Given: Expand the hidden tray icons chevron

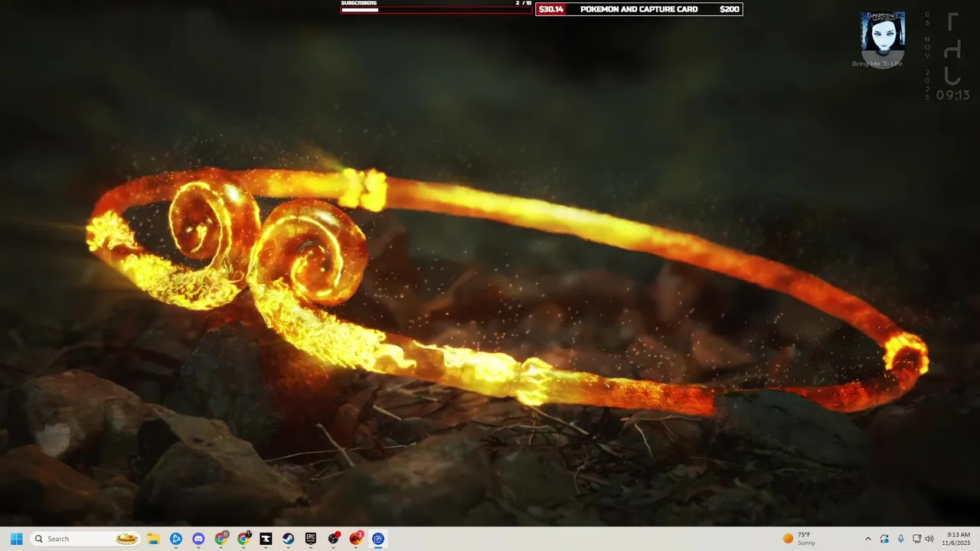Looking at the screenshot, I should pos(867,539).
